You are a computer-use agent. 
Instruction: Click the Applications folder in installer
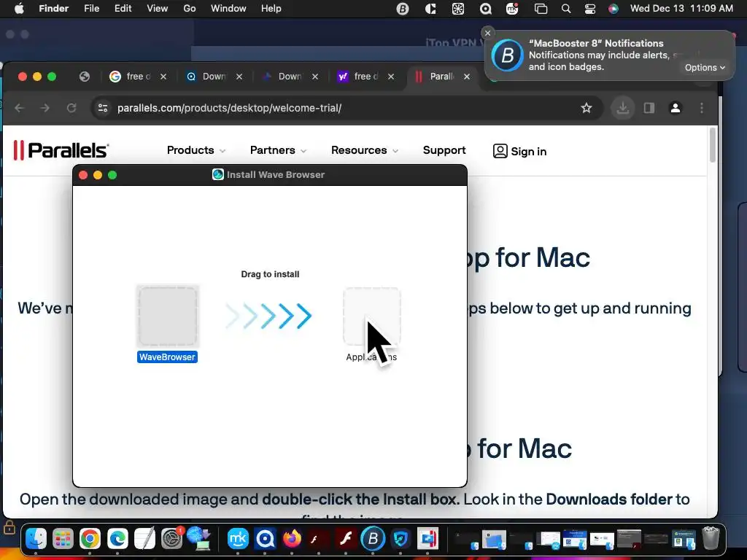(371, 316)
